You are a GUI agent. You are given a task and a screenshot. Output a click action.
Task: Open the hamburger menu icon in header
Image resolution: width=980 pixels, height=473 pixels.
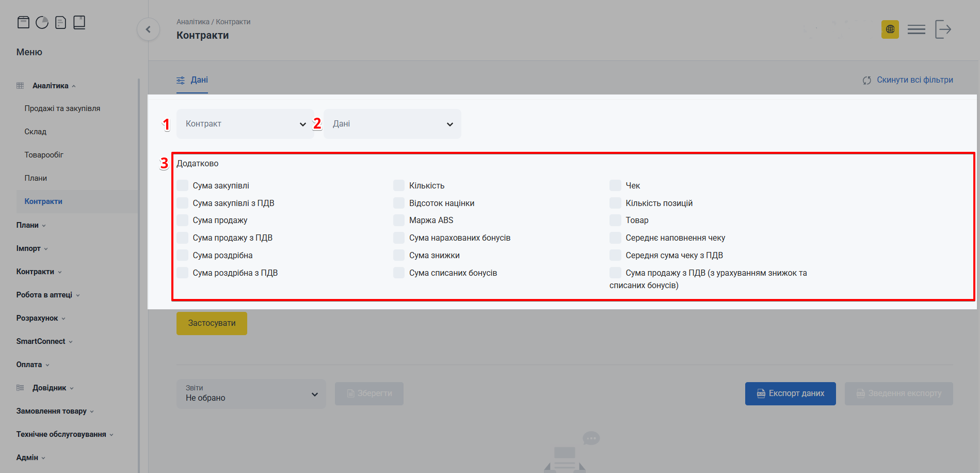pos(916,29)
